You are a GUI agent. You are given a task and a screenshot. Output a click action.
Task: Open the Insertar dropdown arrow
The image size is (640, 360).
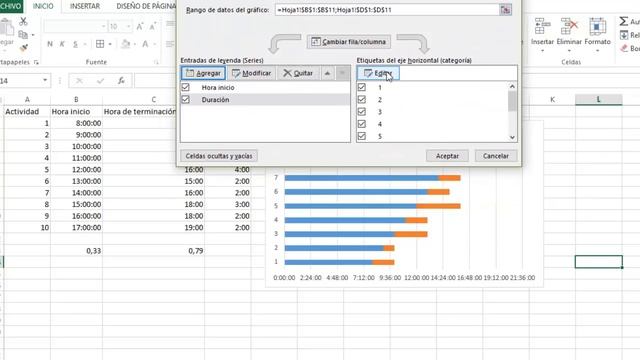tap(542, 51)
